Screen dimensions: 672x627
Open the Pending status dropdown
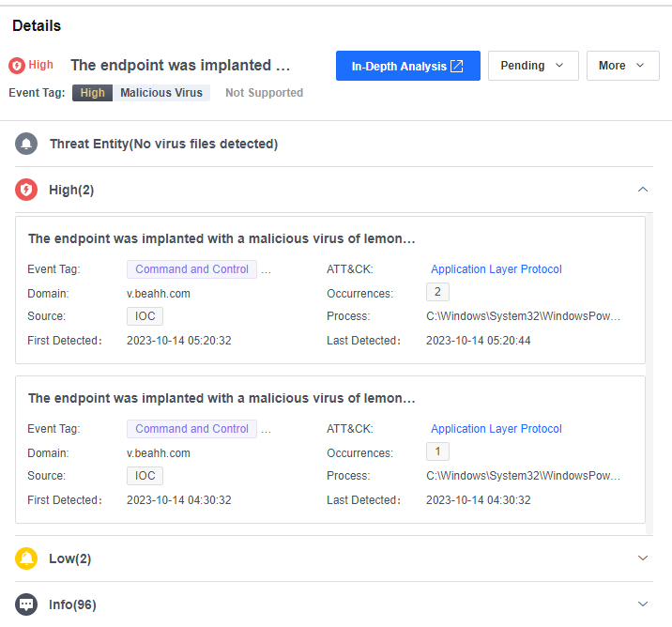pos(532,66)
